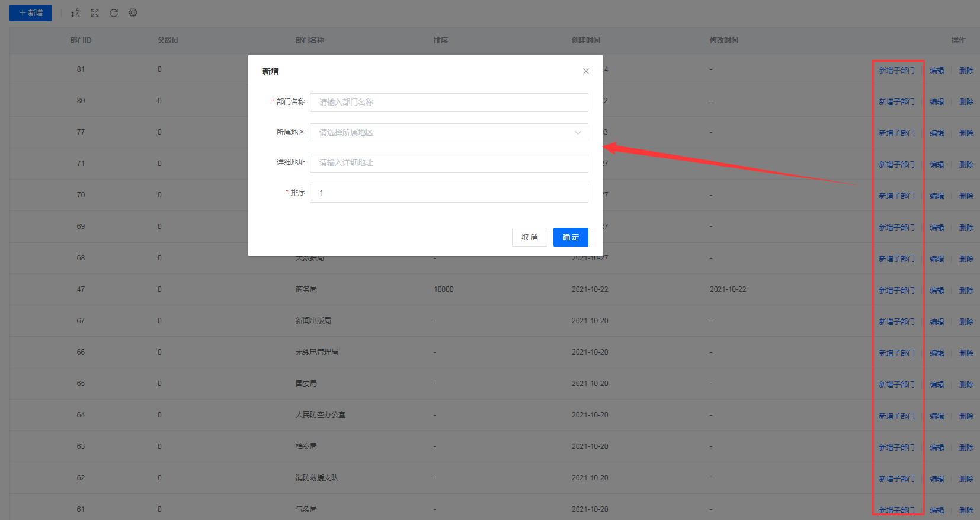Click 新增子部门 in the 国安局 row
The height and width of the screenshot is (520, 980).
click(896, 385)
